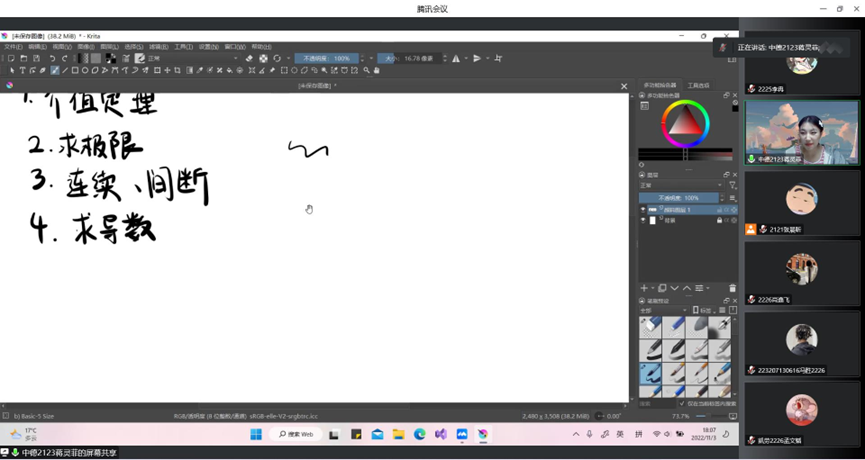Hide the 颜料图层 1 layer visibility eye

[x=643, y=210]
